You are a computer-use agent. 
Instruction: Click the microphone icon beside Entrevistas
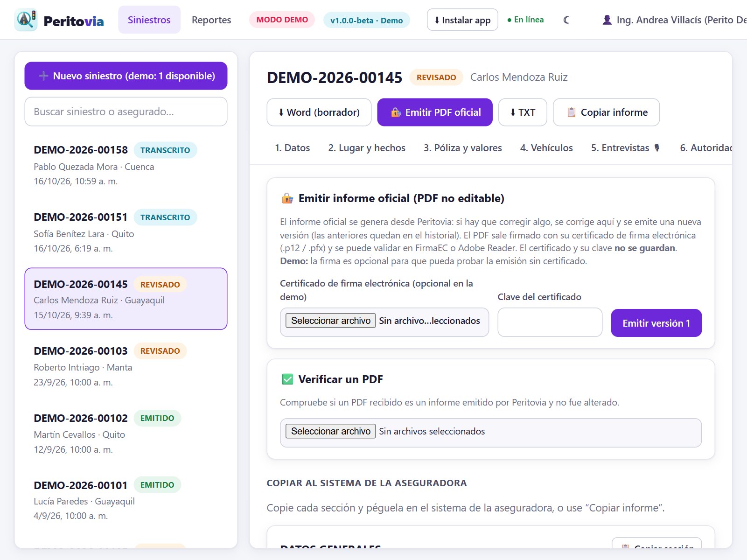[657, 148]
